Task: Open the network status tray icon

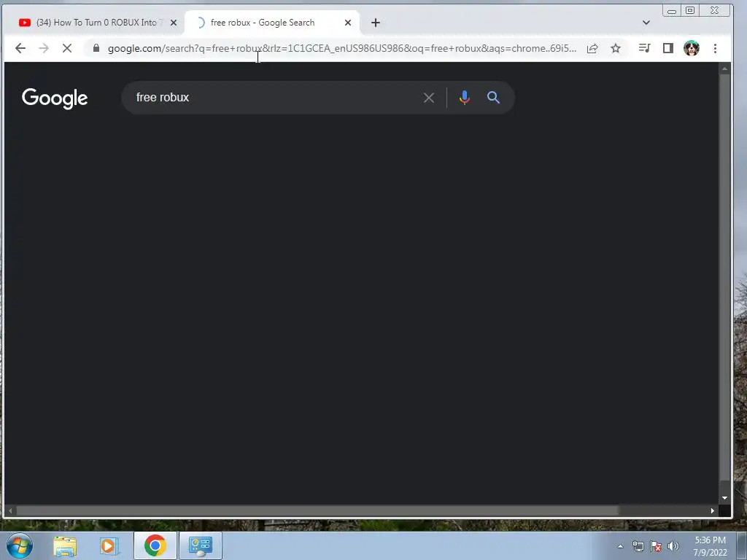Action: click(638, 546)
